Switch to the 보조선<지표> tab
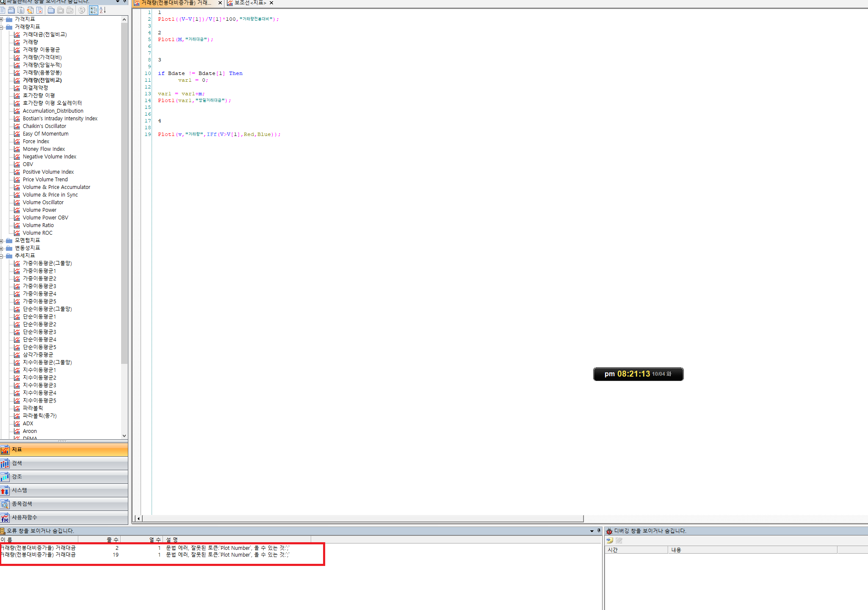Viewport: 868px width, 610px height. point(250,3)
